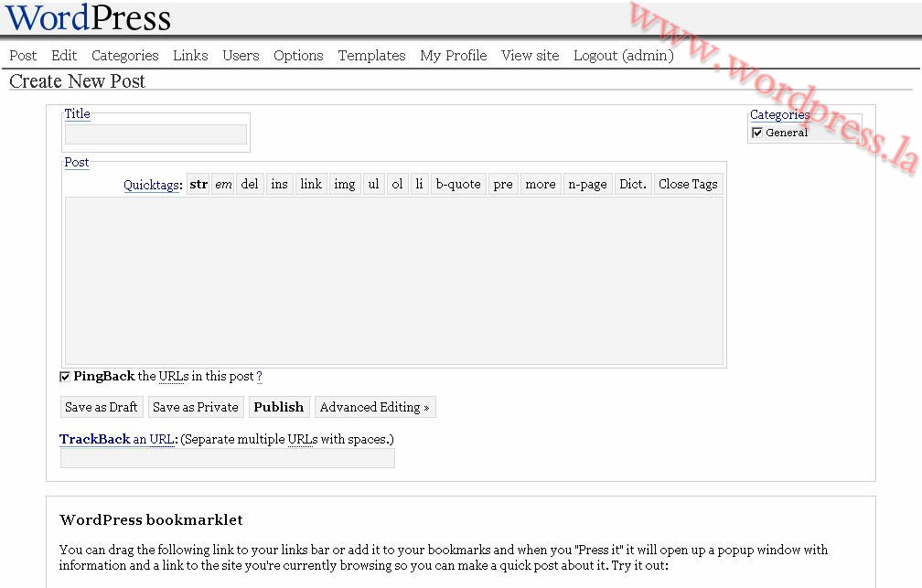Click the WordPress logo header
This screenshot has height=588, width=922.
[x=88, y=17]
